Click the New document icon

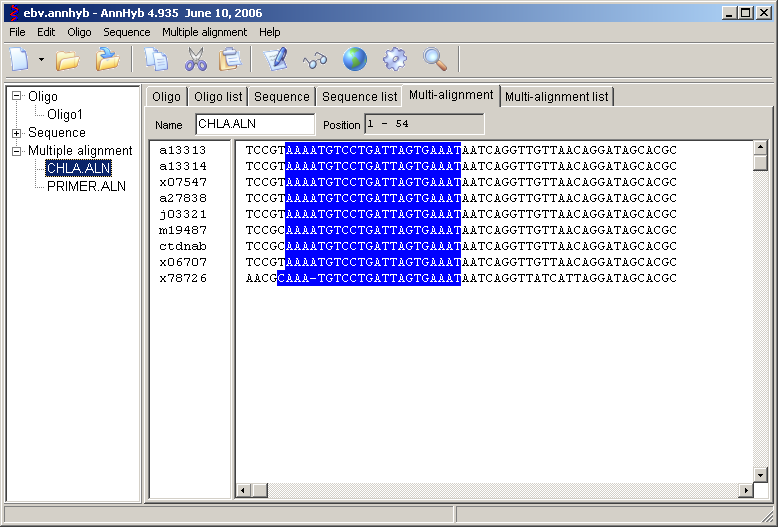click(19, 60)
